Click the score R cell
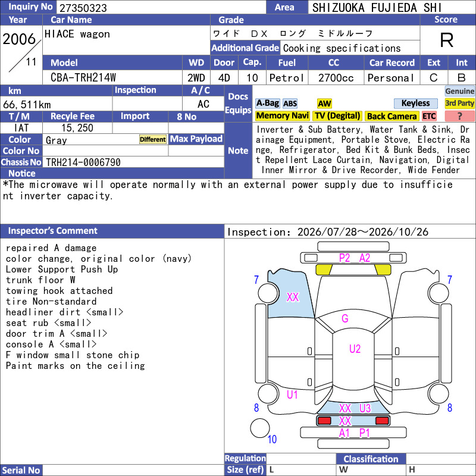476x476 pixels. [x=447, y=40]
